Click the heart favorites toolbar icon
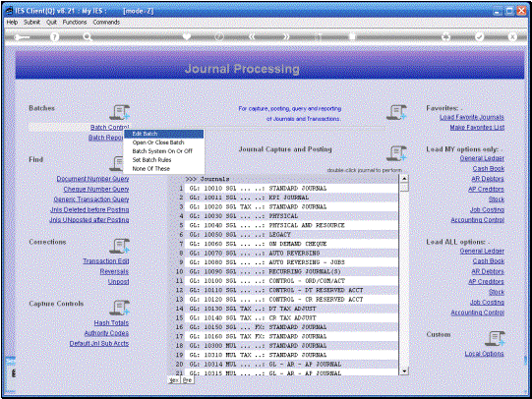 (x=187, y=36)
